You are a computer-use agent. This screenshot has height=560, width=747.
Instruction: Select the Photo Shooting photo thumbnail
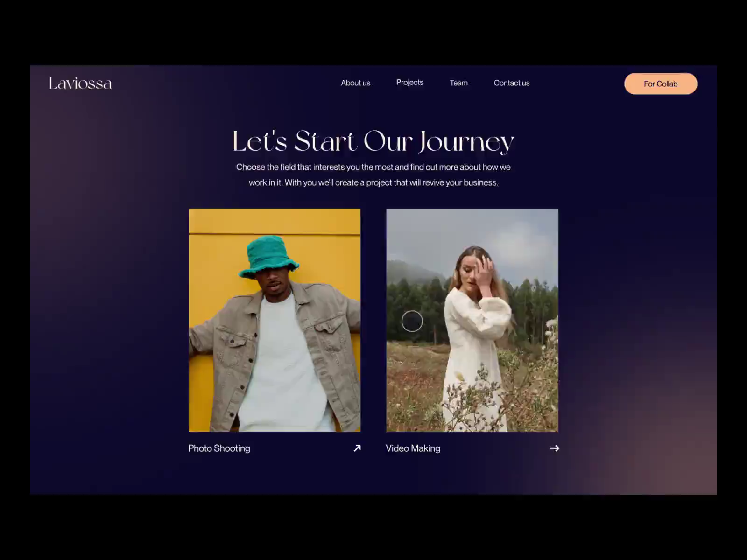click(x=274, y=320)
